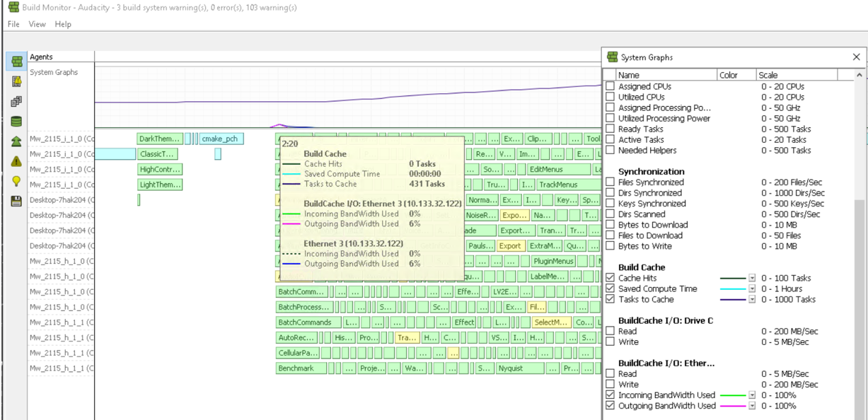Check the Files Synchronized checkbox
Image resolution: width=868 pixels, height=420 pixels.
(x=611, y=182)
